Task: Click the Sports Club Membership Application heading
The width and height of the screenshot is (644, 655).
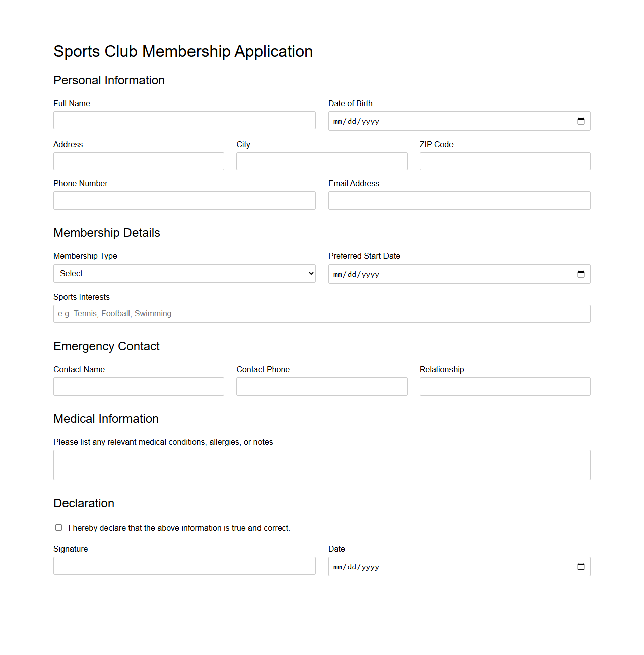Action: 183,51
